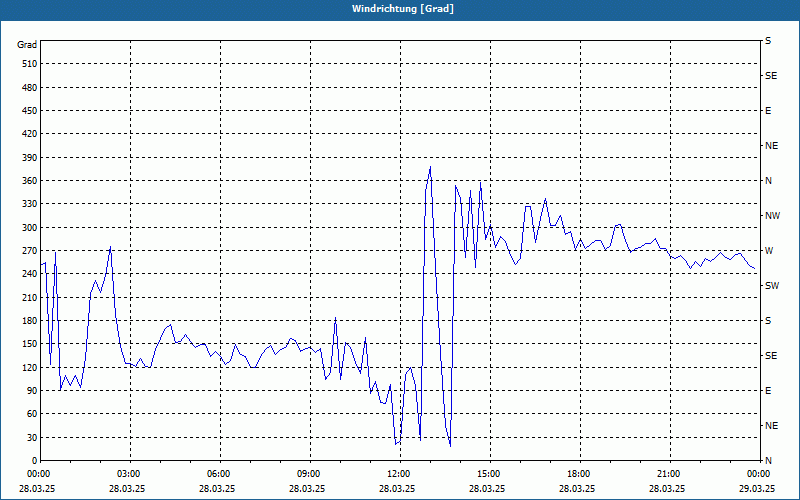Click the chart title 'Windrichtung [Grad]'

pos(403,9)
